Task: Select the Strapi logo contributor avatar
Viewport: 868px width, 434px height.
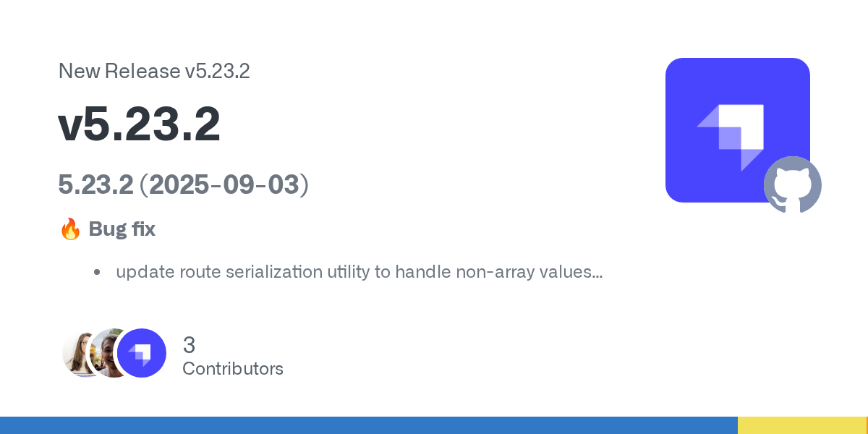Action: [x=142, y=353]
